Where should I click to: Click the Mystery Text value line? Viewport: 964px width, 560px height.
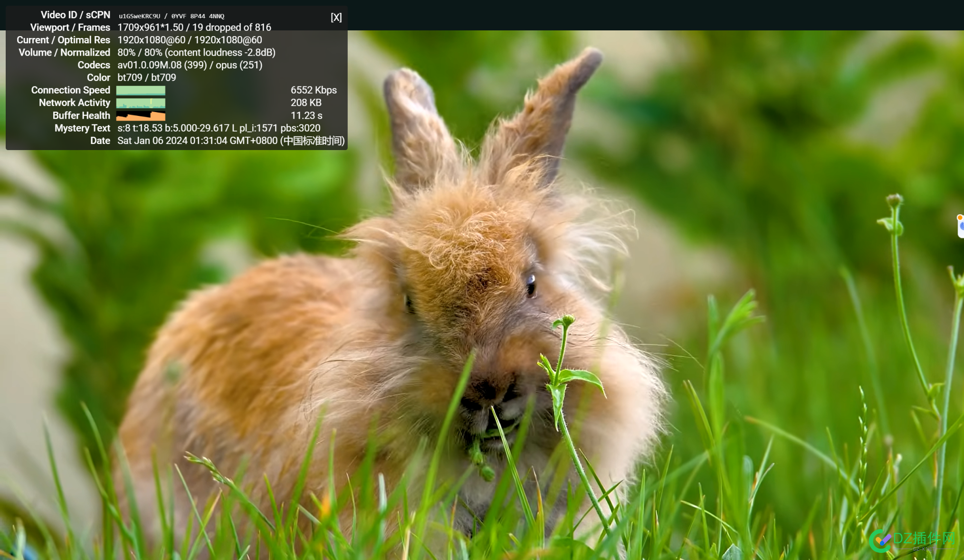[x=219, y=128]
